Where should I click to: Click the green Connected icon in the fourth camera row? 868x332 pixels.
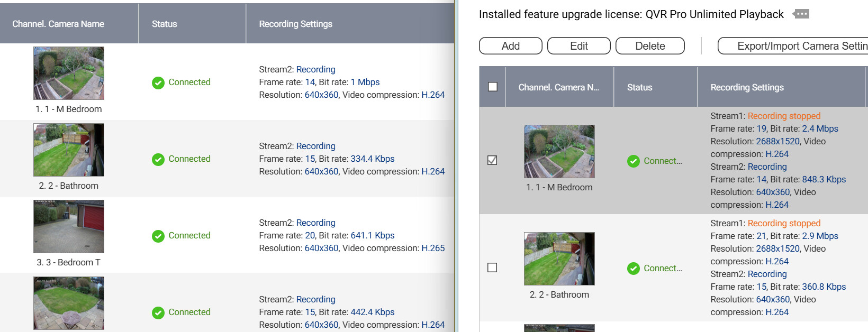(158, 312)
